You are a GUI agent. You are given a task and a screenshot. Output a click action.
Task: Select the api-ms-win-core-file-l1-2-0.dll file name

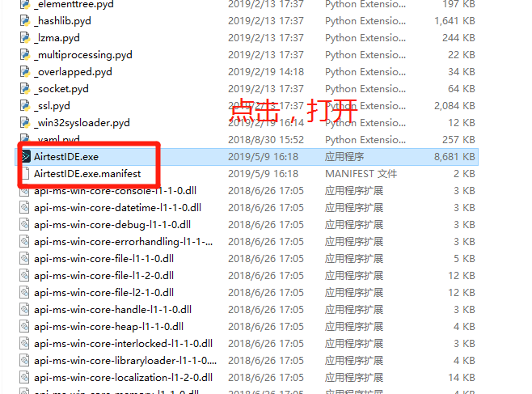point(103,276)
